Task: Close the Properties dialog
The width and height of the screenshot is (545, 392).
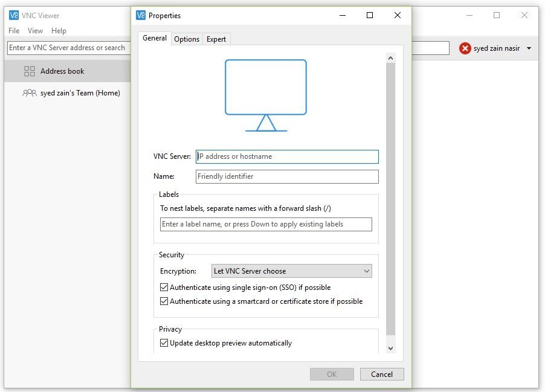Action: (x=398, y=15)
